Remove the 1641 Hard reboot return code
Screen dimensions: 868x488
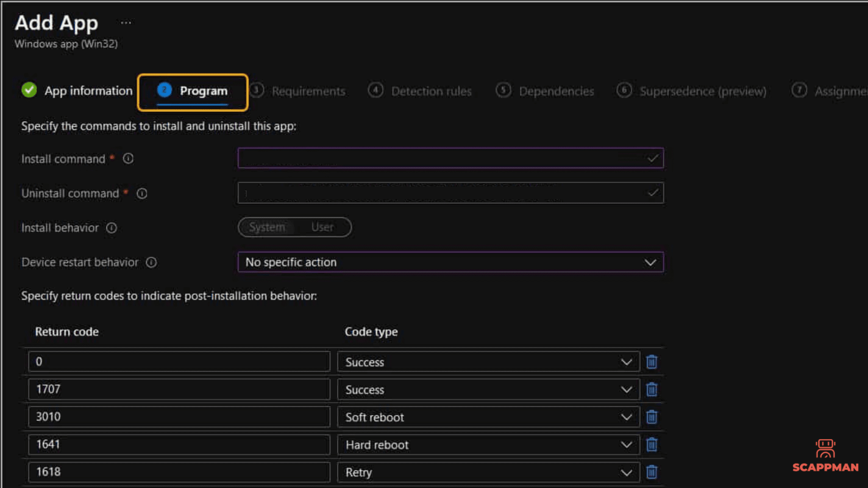[651, 444]
